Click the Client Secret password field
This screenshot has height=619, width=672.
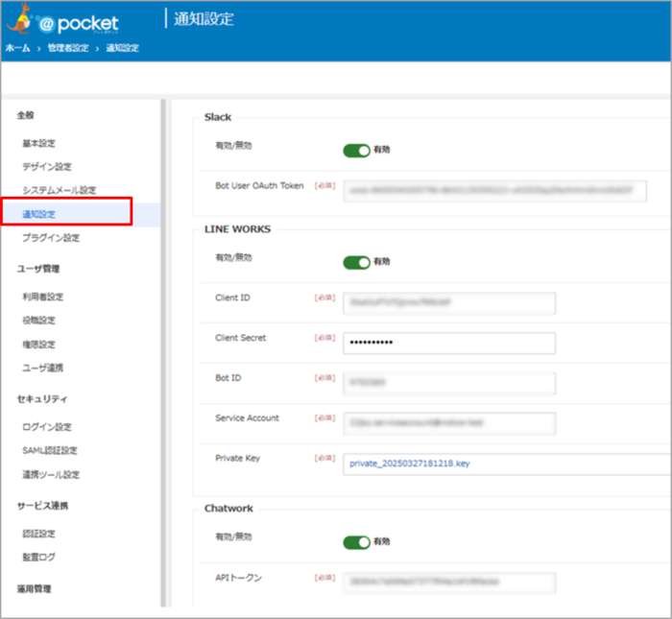[x=449, y=344]
